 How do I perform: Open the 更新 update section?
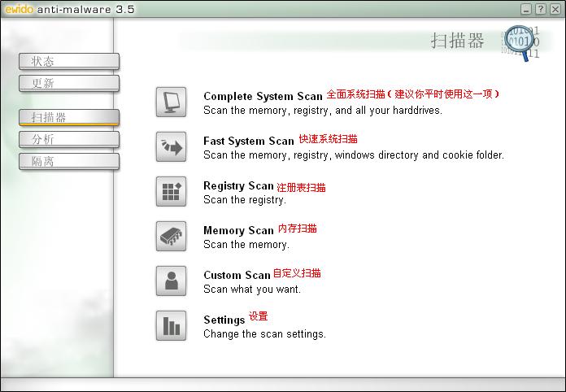tap(69, 84)
